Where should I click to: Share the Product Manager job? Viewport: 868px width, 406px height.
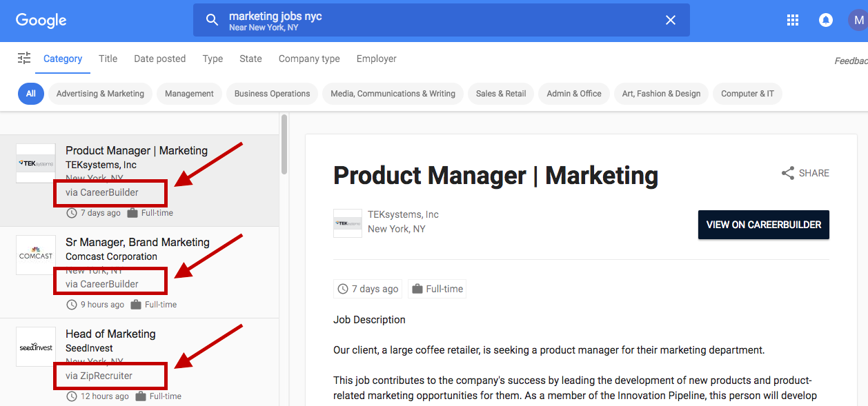click(x=805, y=173)
